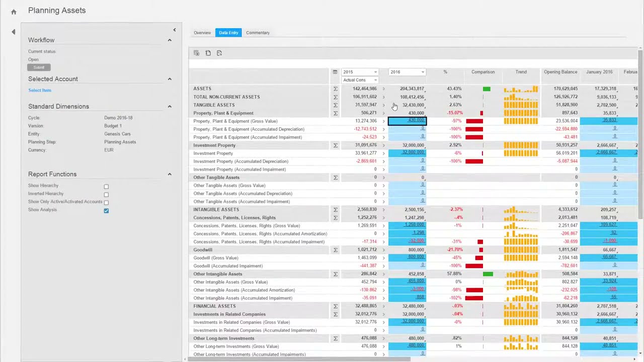Viewport: 644px width, 362px height.
Task: Select the Data Entry tab
Action: coord(228,33)
